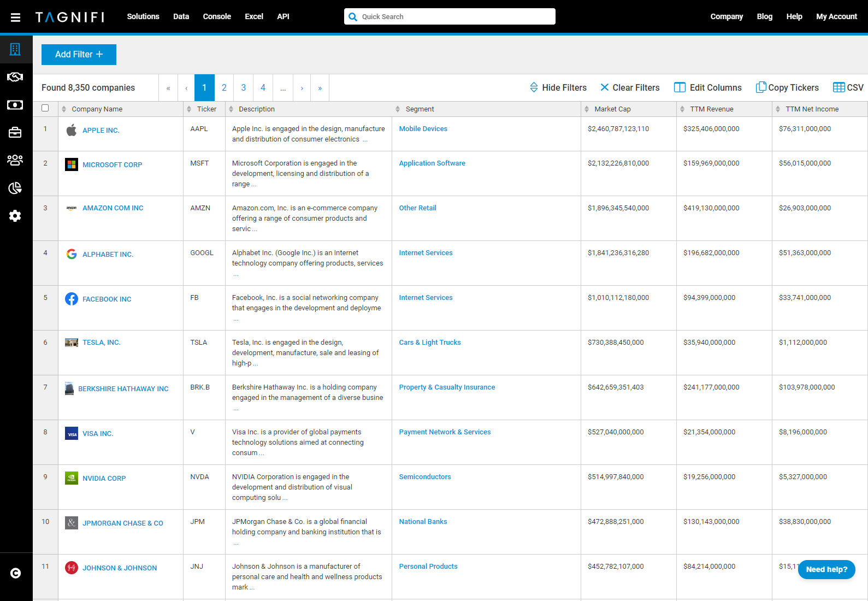Go to the previous page arrow
868x601 pixels.
(x=186, y=87)
